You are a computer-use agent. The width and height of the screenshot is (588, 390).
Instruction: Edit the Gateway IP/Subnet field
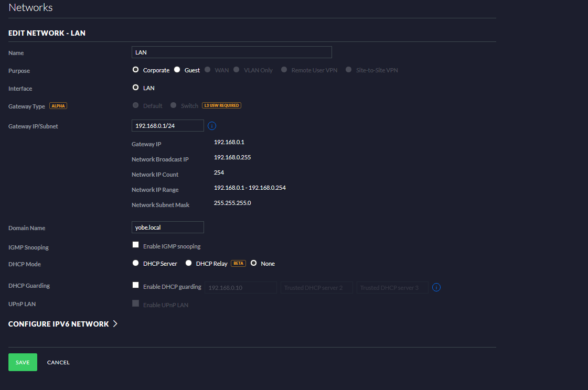[167, 126]
